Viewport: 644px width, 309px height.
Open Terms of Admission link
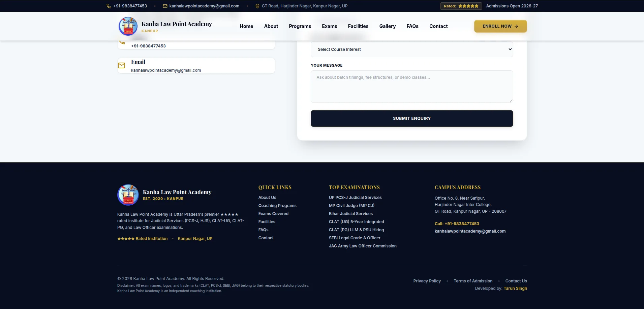tap(473, 281)
